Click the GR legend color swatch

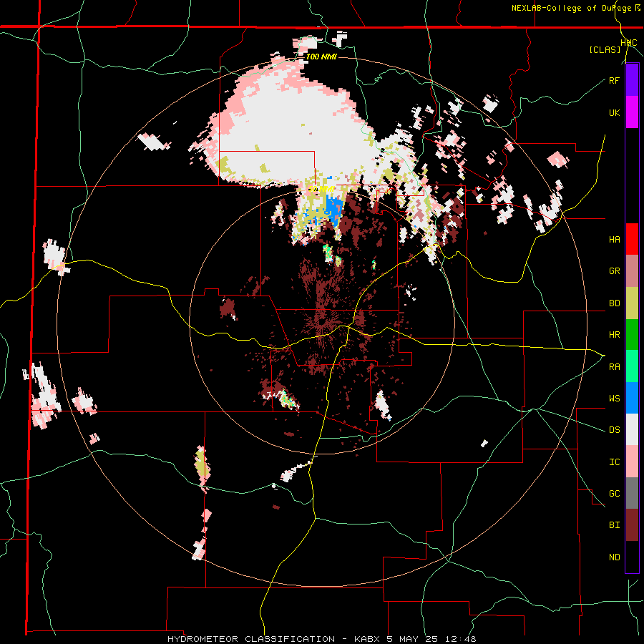(x=632, y=270)
